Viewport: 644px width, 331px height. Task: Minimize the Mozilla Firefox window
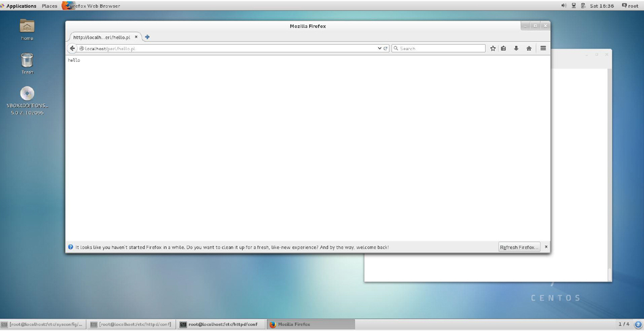(x=525, y=26)
